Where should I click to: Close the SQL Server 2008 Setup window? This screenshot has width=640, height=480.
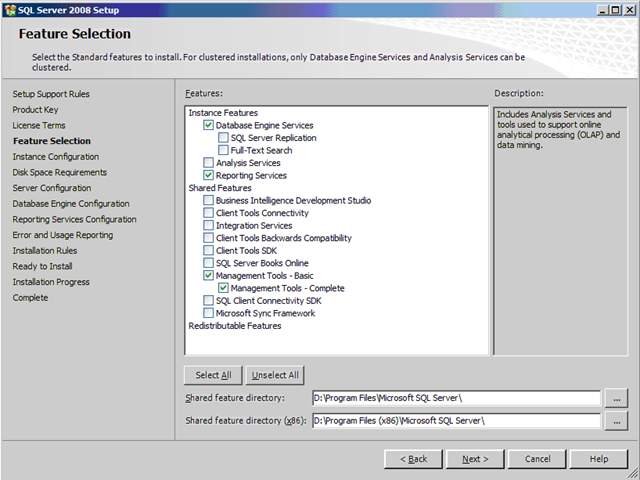coord(630,10)
